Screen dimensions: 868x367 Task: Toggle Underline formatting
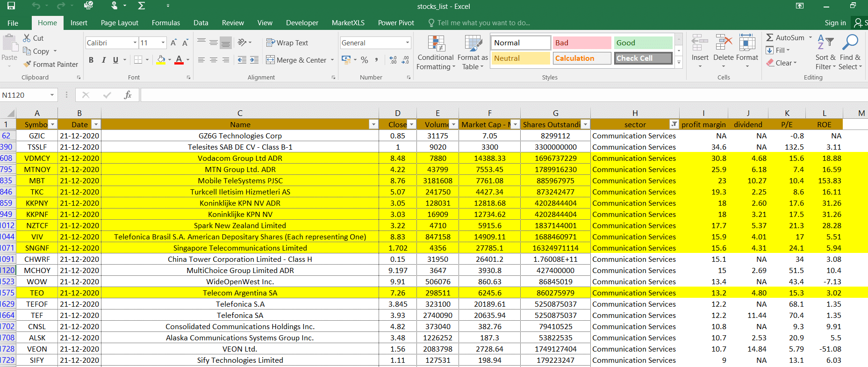pos(115,60)
